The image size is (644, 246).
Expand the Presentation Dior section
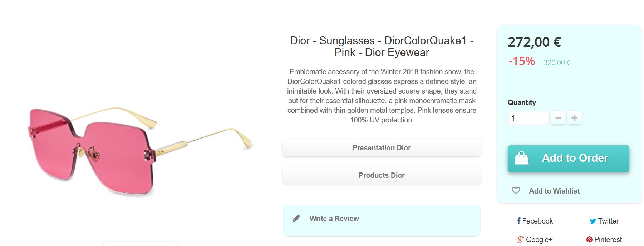click(382, 148)
